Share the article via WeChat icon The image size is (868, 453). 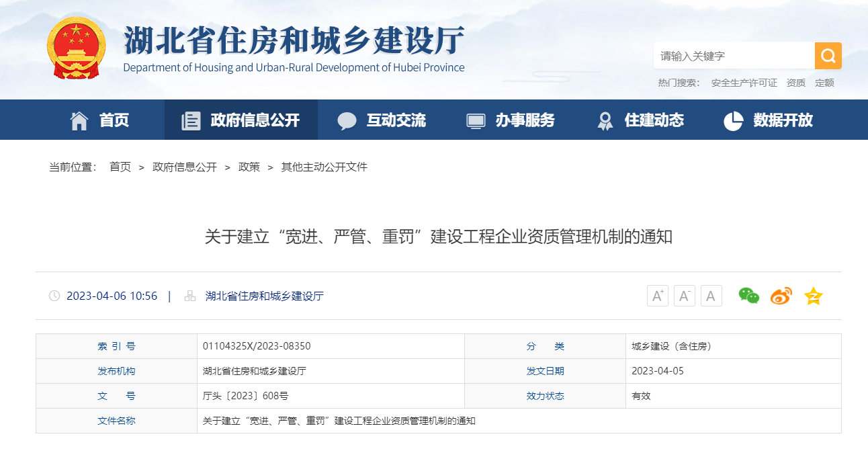click(749, 296)
